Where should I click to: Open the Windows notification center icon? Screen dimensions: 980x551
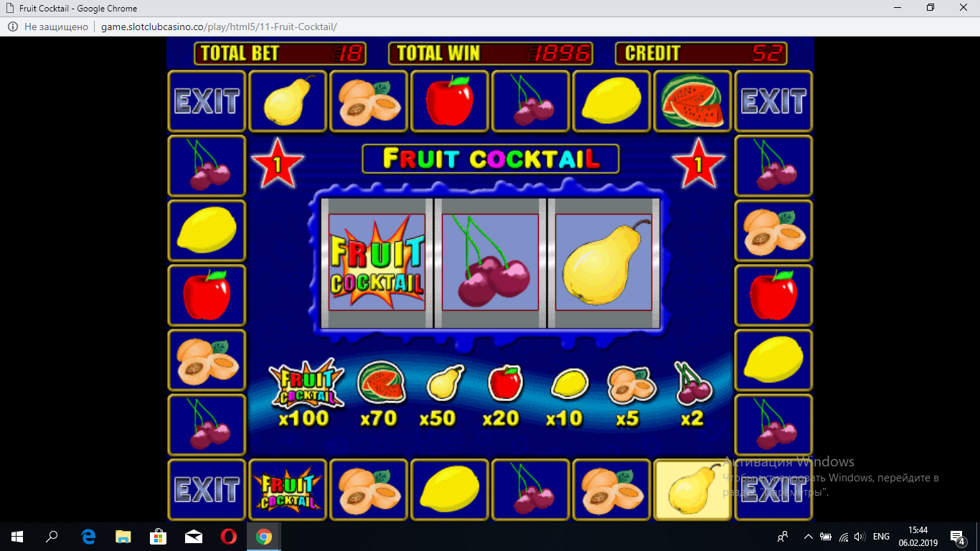tap(957, 537)
